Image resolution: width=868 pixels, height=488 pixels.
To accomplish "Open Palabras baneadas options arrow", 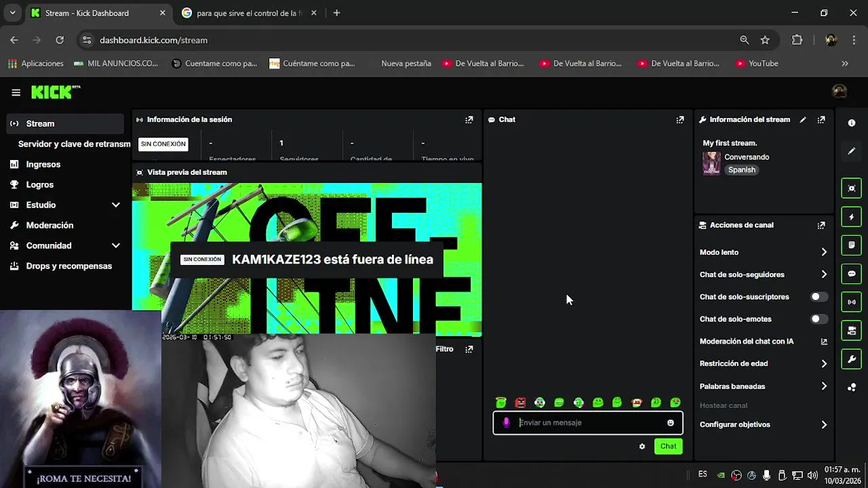I will (824, 386).
